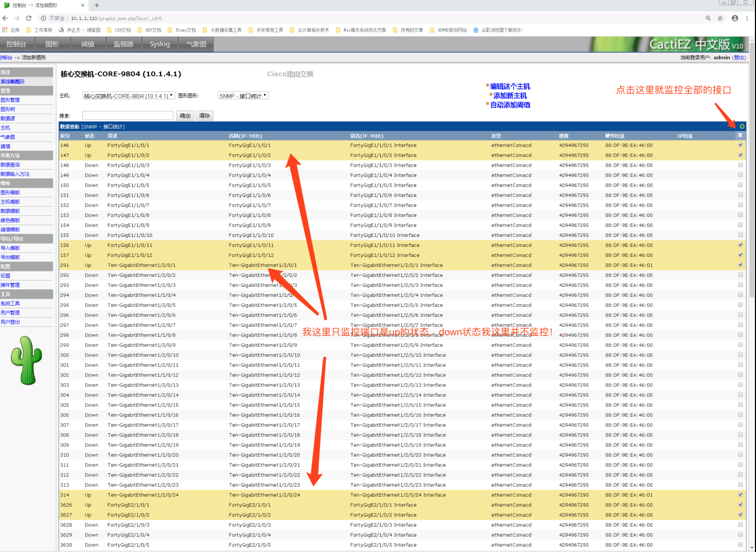This screenshot has width=756, height=552.
Task: Open 数据源 in the sidebar
Action: pyautogui.click(x=8, y=118)
